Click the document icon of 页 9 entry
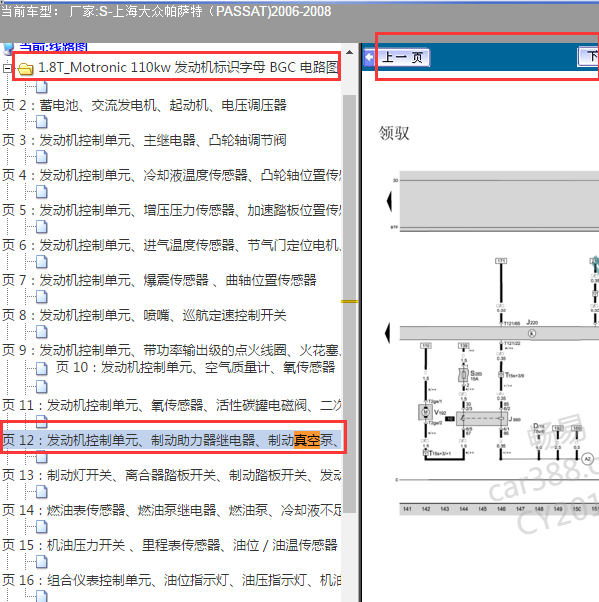Image resolution: width=599 pixels, height=602 pixels. pos(41,332)
